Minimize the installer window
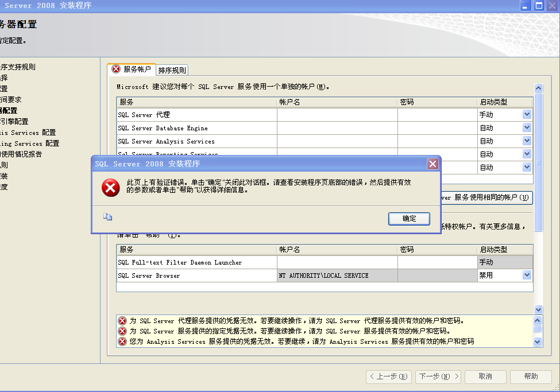The image size is (560, 392). point(526,6)
